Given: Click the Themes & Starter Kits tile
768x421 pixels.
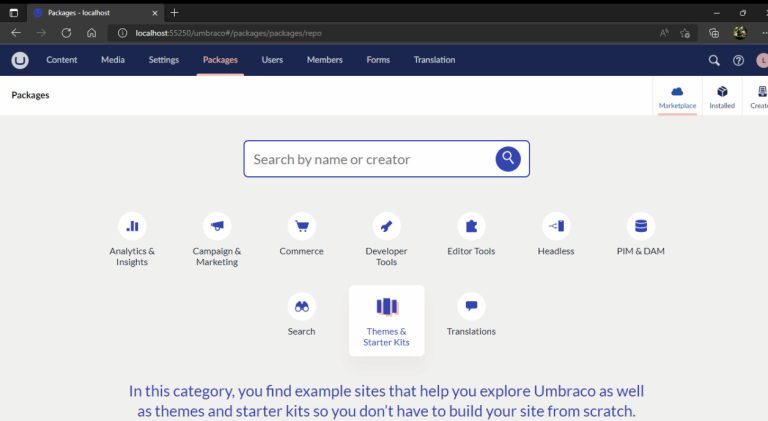Looking at the screenshot, I should click(x=386, y=320).
